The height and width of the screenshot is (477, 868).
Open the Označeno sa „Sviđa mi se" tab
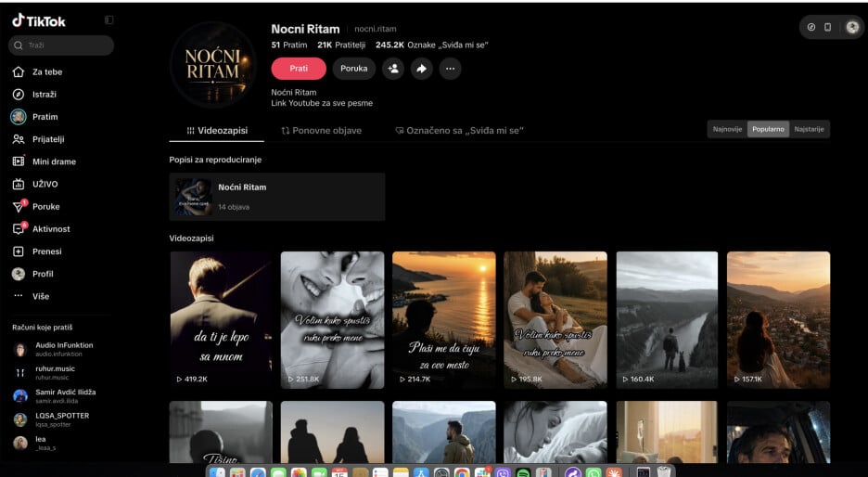point(459,131)
